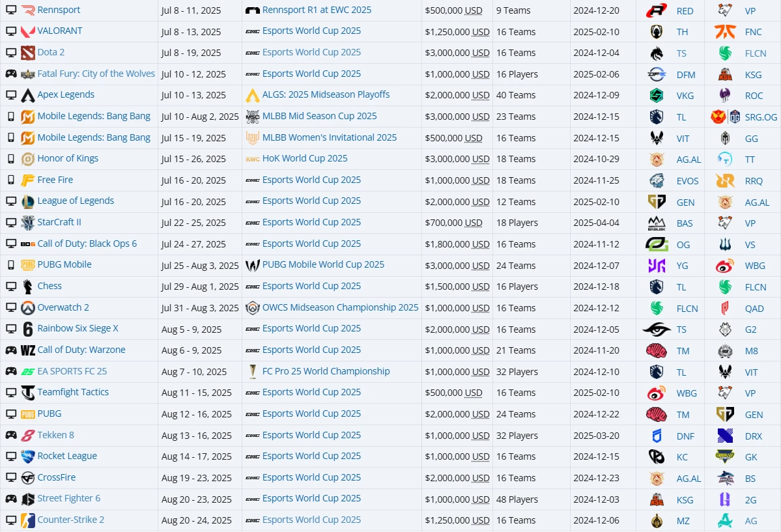The width and height of the screenshot is (781, 532).
Task: Click the Team Liquid logo in Chess row
Action: tap(657, 287)
